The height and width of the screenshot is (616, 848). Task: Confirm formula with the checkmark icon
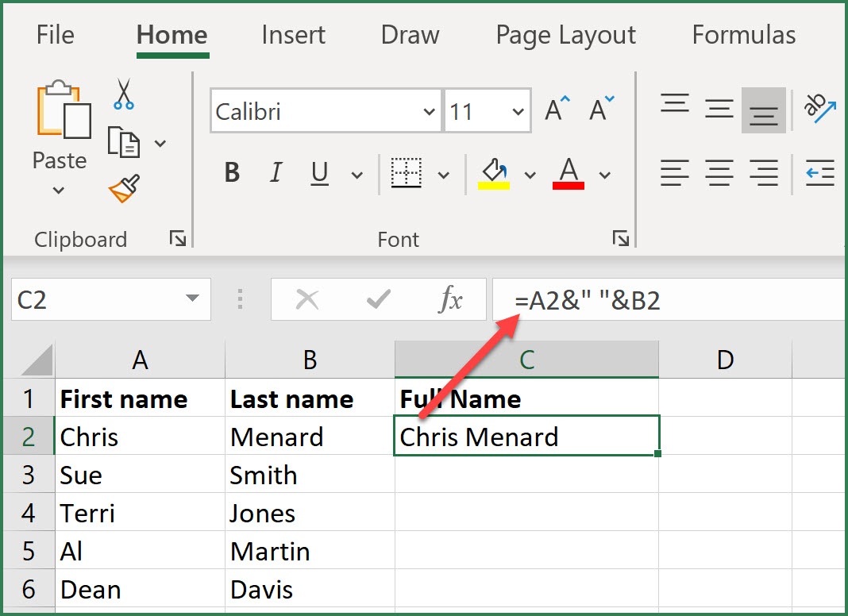click(378, 299)
